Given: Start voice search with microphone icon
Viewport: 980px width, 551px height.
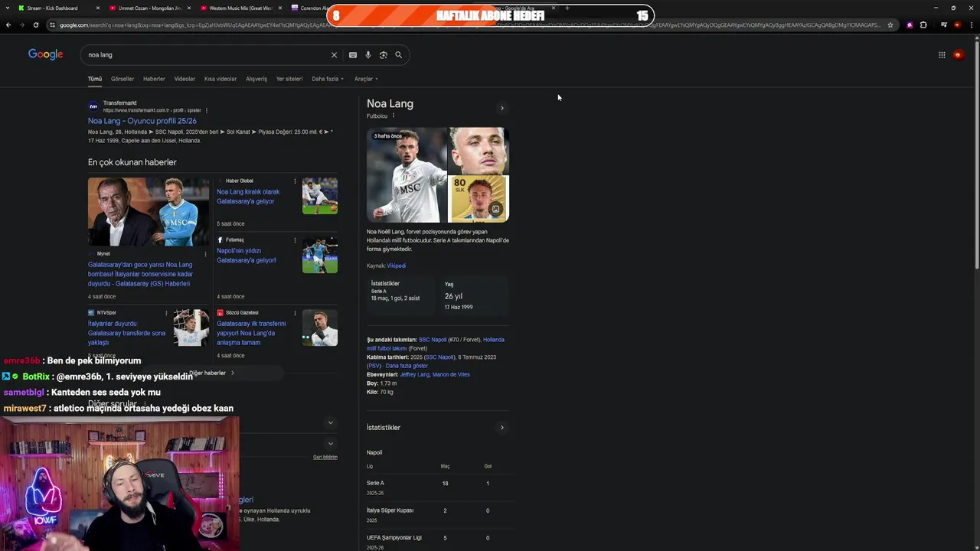Looking at the screenshot, I should click(368, 55).
